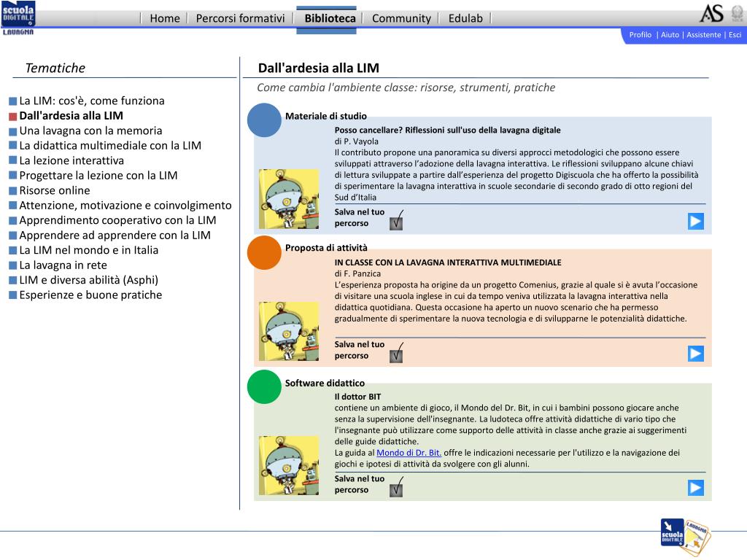Click red square bullet of Dall'ardesia alla LIM

click(13, 116)
